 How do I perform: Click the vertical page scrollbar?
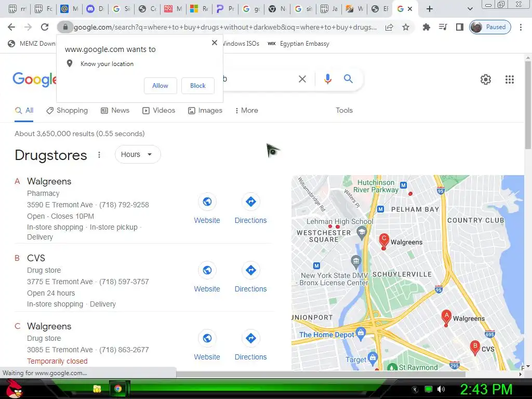pyautogui.click(x=528, y=105)
